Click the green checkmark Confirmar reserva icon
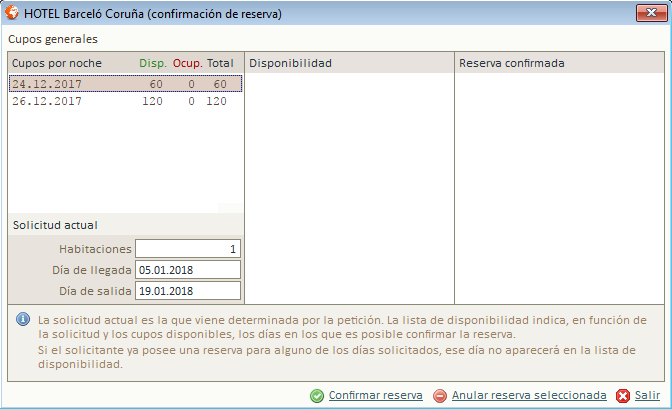Image resolution: width=672 pixels, height=409 pixels. tap(317, 396)
